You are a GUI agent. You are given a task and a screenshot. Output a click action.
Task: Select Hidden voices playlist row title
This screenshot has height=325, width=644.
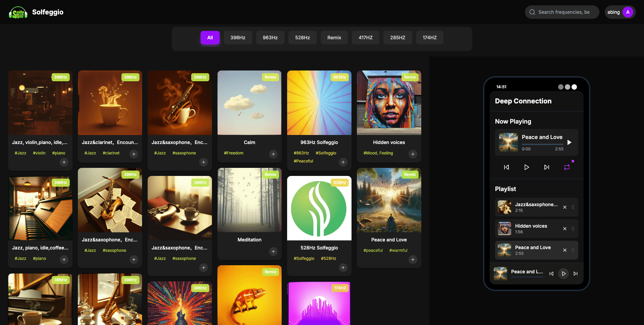[x=531, y=226]
